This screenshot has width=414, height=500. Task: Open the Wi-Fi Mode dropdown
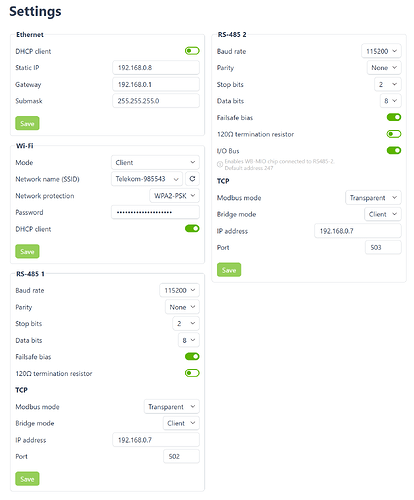click(x=155, y=162)
